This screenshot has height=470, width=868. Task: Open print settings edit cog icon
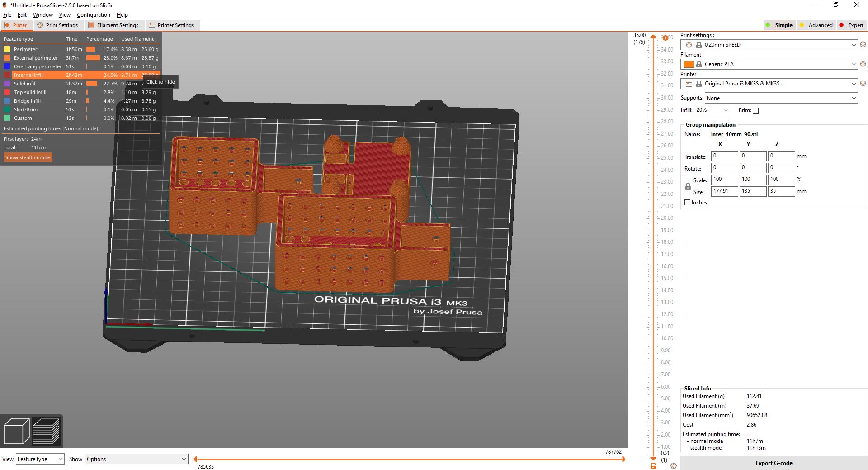863,44
